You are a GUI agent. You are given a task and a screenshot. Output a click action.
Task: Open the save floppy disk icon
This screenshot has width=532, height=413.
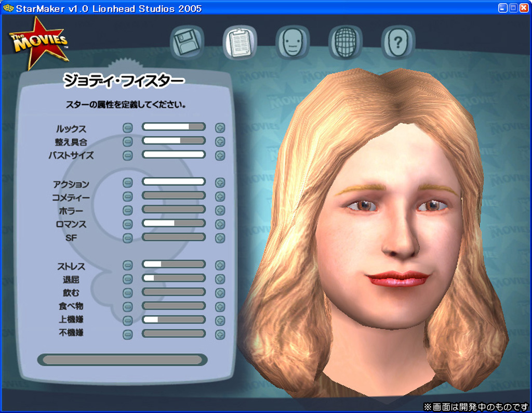click(187, 43)
